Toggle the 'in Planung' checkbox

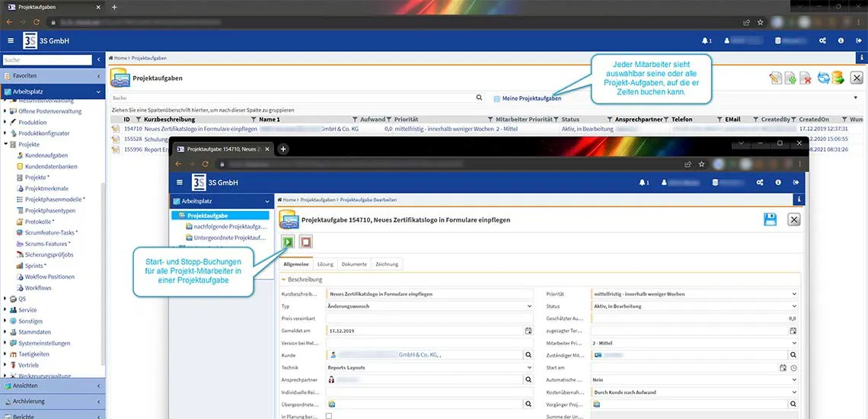coord(329,416)
